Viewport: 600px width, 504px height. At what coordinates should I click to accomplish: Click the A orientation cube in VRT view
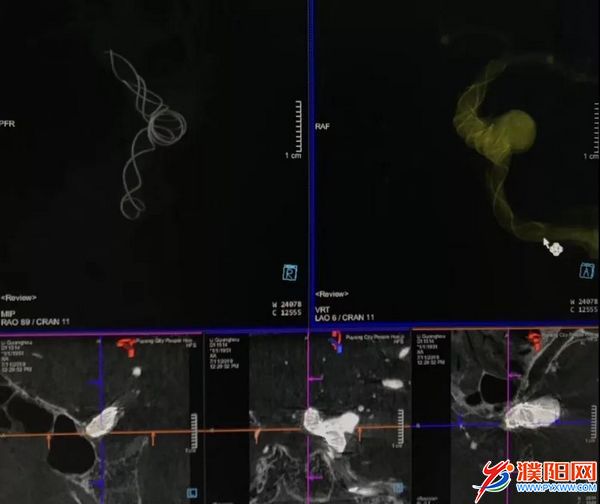coord(587,270)
